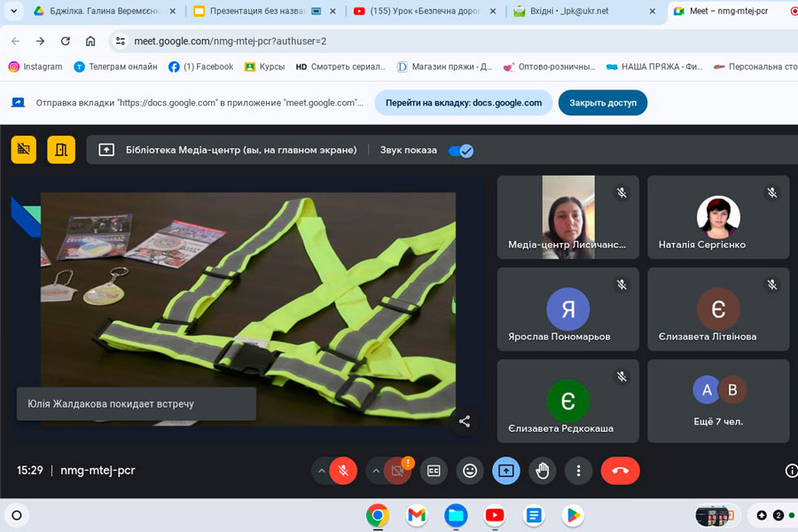Select the Наталія Сергієнко participant tile
798x532 pixels.
click(718, 217)
